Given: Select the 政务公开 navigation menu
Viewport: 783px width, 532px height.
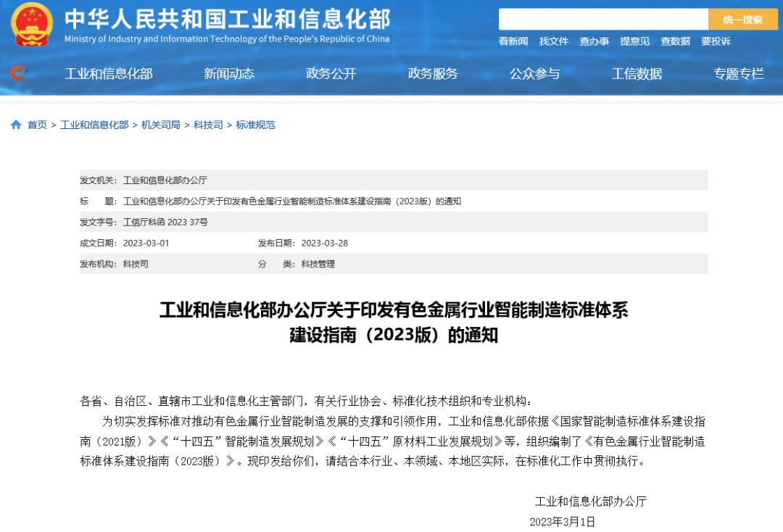Looking at the screenshot, I should (x=331, y=74).
